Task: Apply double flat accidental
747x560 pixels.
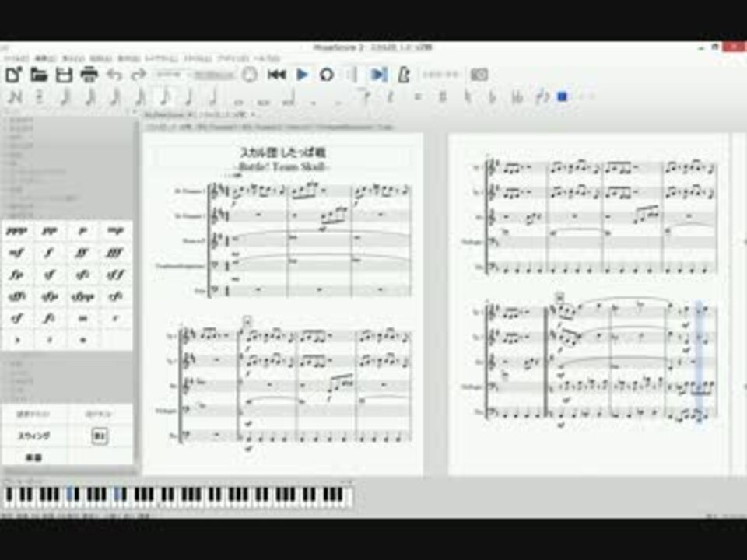Action: coord(517,97)
